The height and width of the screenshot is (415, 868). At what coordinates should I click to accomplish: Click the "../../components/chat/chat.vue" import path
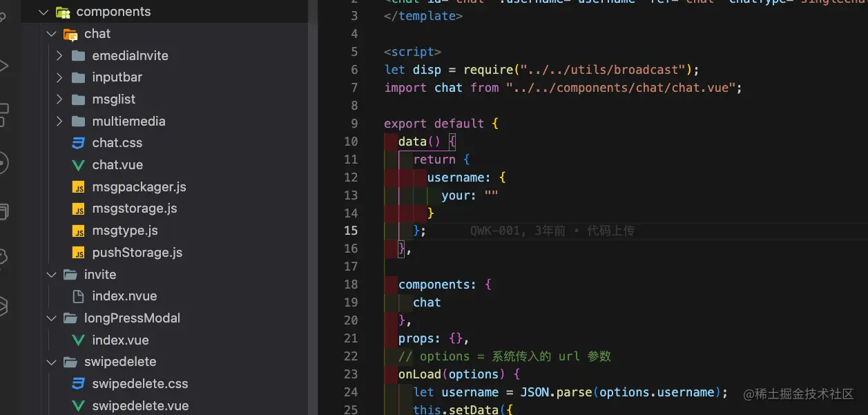pos(621,88)
